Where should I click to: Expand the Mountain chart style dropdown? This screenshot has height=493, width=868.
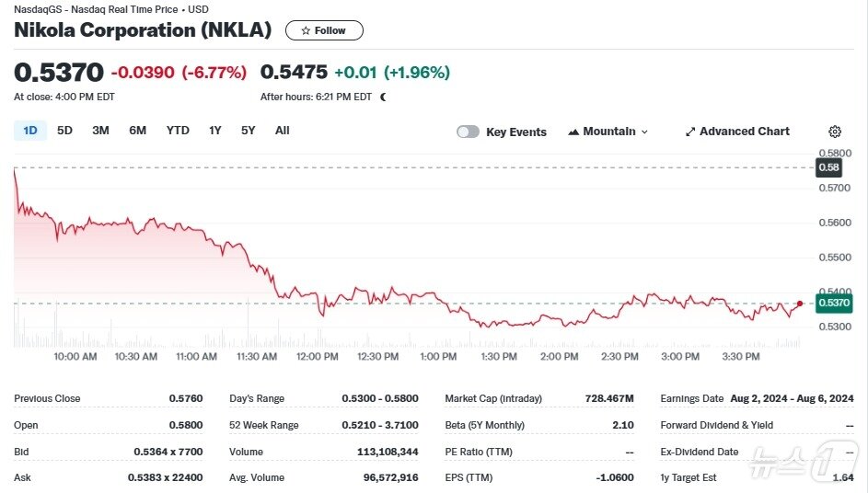pos(644,132)
